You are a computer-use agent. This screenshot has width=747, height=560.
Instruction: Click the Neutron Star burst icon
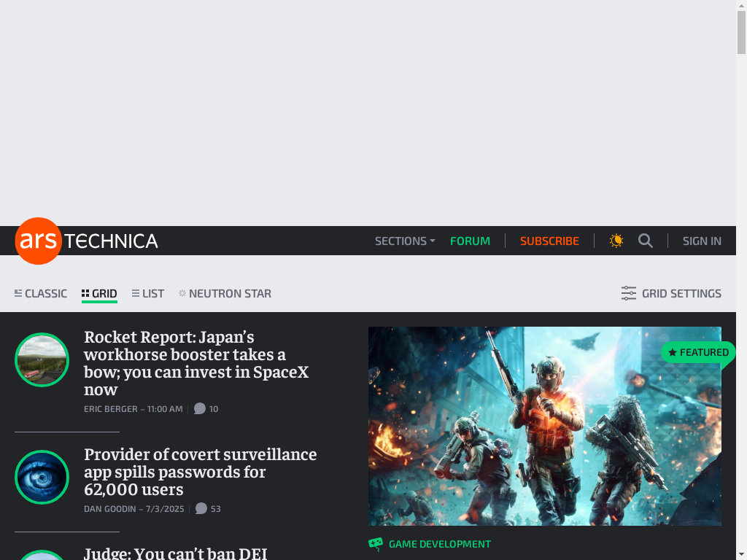point(182,293)
